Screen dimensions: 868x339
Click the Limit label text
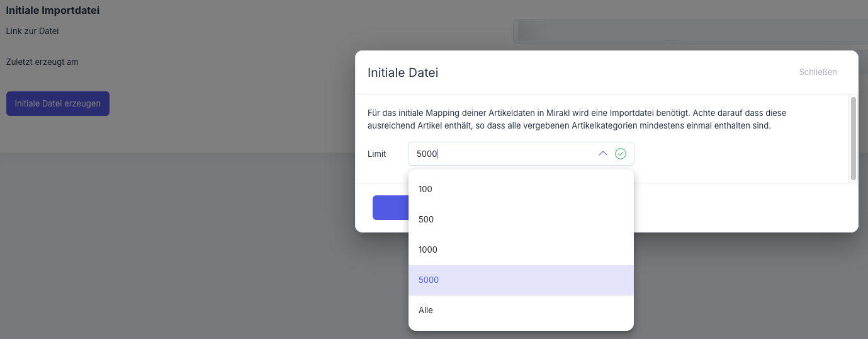tap(377, 154)
